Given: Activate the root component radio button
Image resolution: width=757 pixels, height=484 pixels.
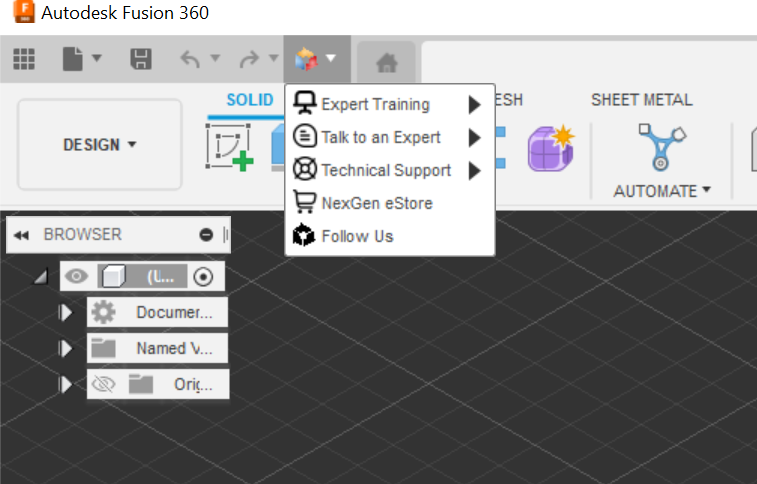Looking at the screenshot, I should [203, 277].
